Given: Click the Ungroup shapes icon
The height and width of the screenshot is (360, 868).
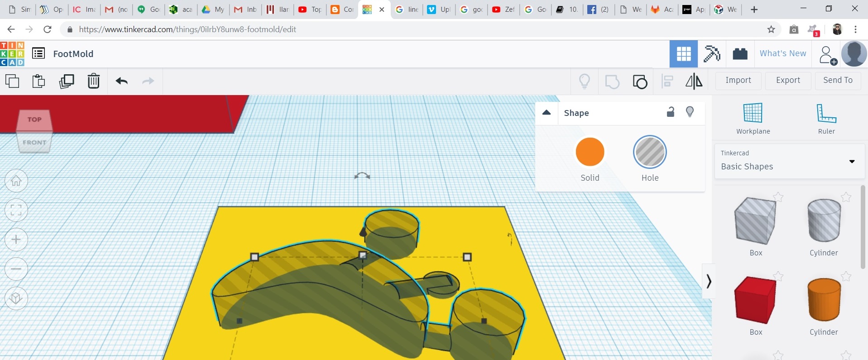Looking at the screenshot, I should tap(640, 82).
